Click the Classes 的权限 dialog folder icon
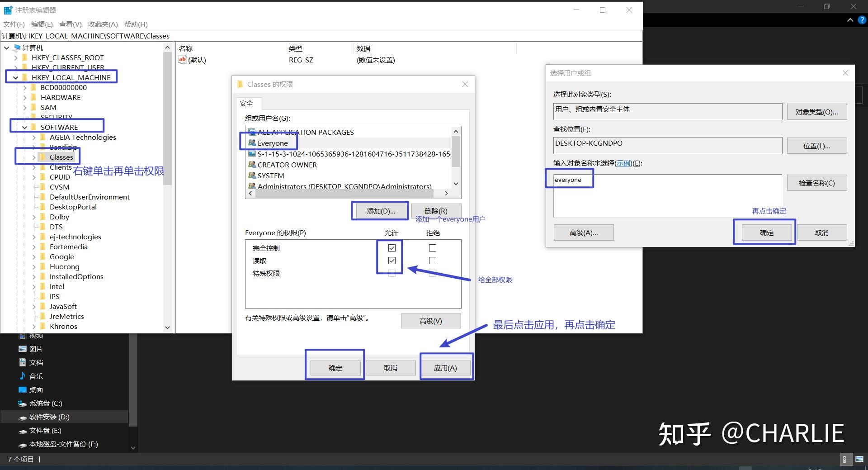The height and width of the screenshot is (470, 868). pos(241,84)
